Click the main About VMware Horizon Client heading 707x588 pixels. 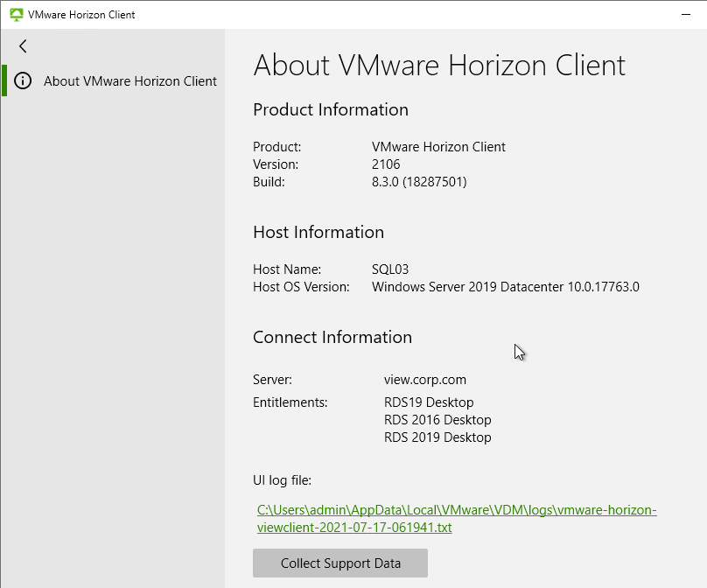[x=439, y=66]
